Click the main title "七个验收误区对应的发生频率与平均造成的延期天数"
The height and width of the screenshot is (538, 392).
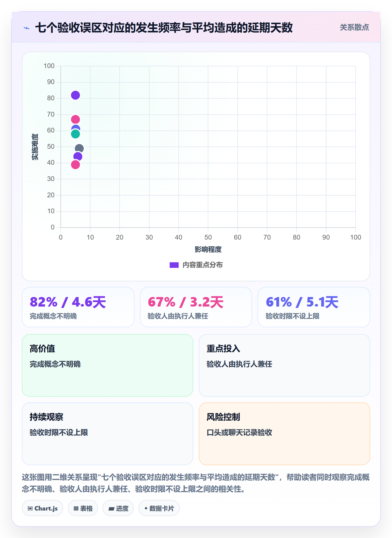click(x=164, y=28)
